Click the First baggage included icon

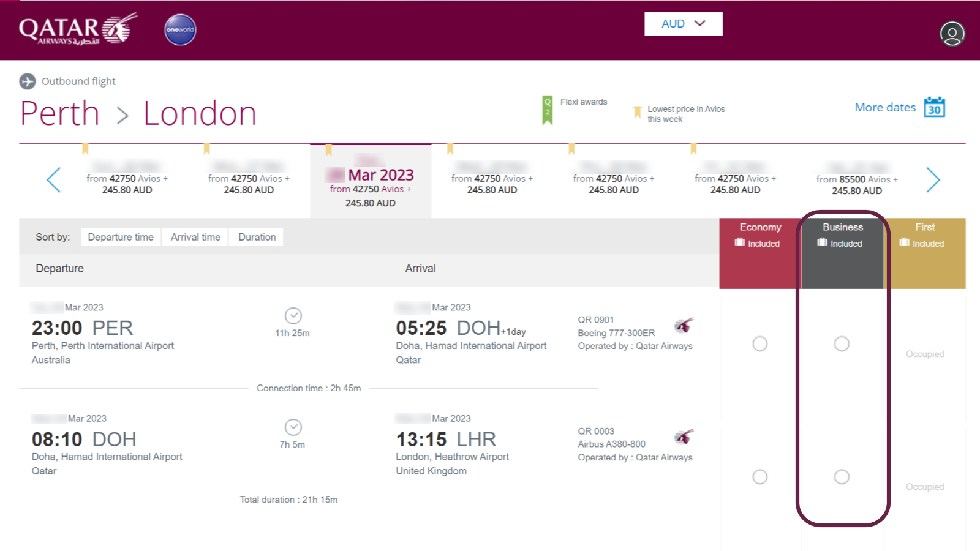click(904, 242)
